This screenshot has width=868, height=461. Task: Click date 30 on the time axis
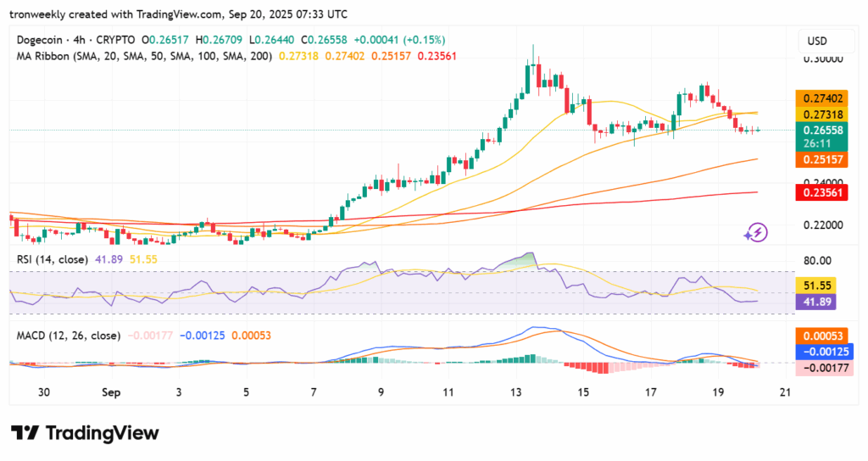44,392
